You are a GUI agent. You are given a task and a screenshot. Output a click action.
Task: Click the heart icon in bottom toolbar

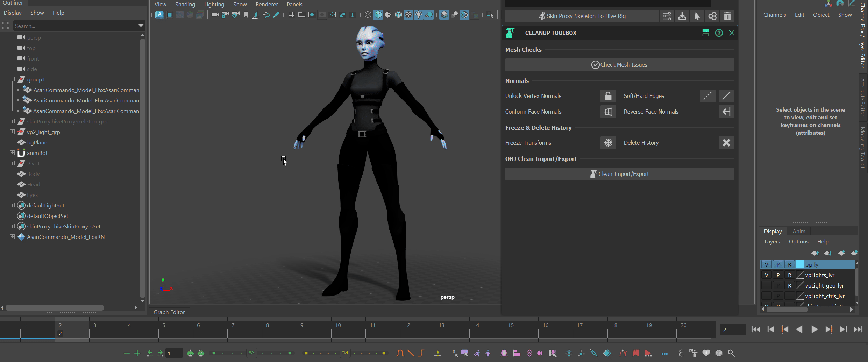click(706, 353)
